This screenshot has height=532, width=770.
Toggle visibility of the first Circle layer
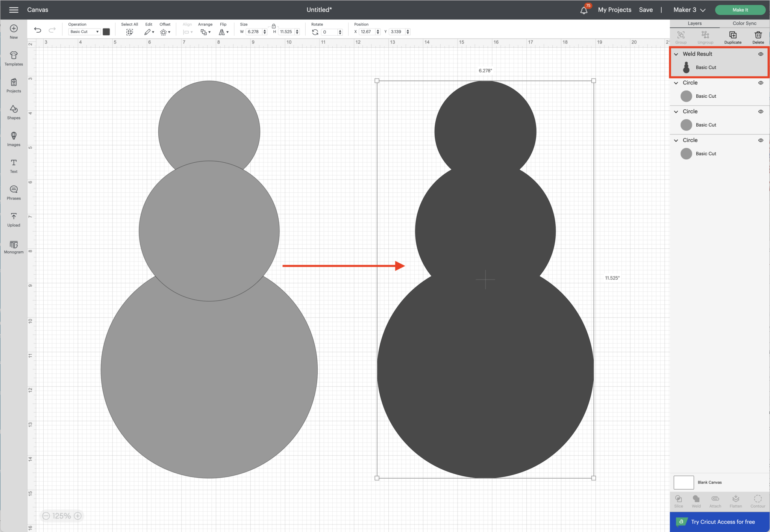[x=761, y=83]
